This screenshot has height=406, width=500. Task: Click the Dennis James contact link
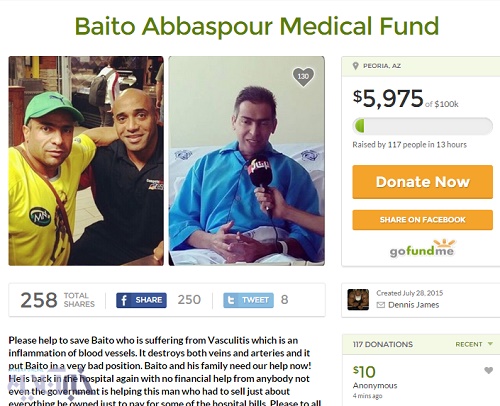coord(413,305)
